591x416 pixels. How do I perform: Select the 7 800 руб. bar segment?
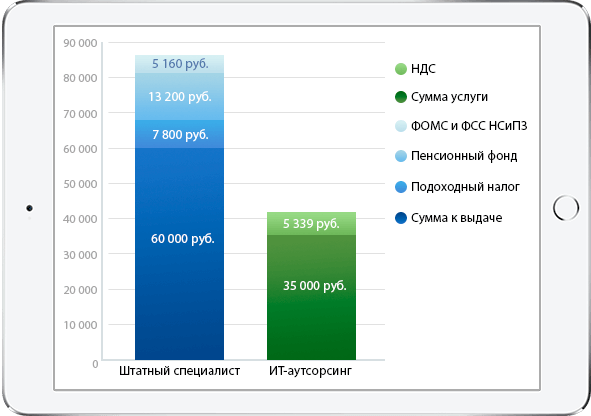tap(179, 134)
